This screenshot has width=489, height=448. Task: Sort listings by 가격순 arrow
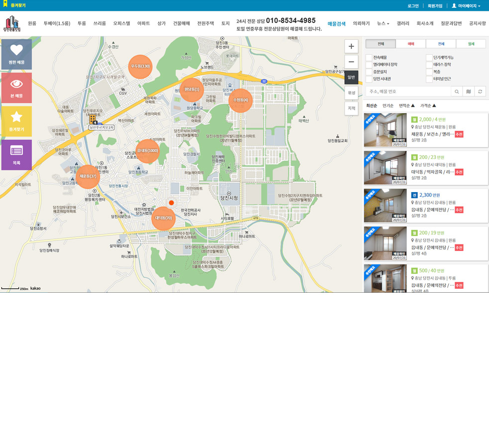434,106
